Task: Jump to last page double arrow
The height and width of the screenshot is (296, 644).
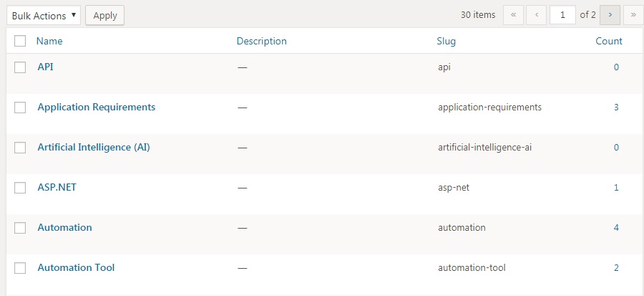Action: (633, 15)
